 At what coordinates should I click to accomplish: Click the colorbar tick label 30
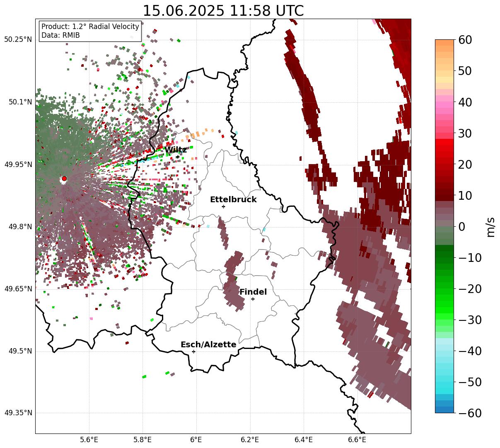(465, 133)
